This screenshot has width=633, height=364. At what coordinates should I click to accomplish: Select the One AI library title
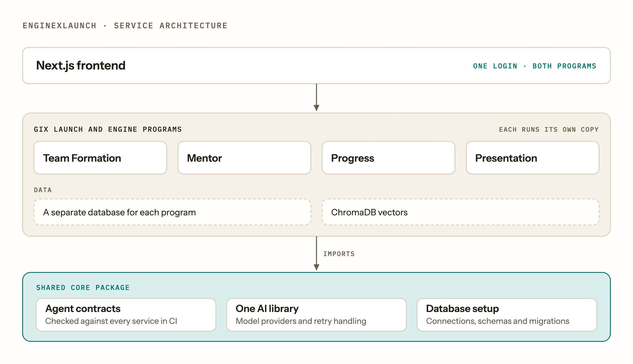tap(267, 309)
